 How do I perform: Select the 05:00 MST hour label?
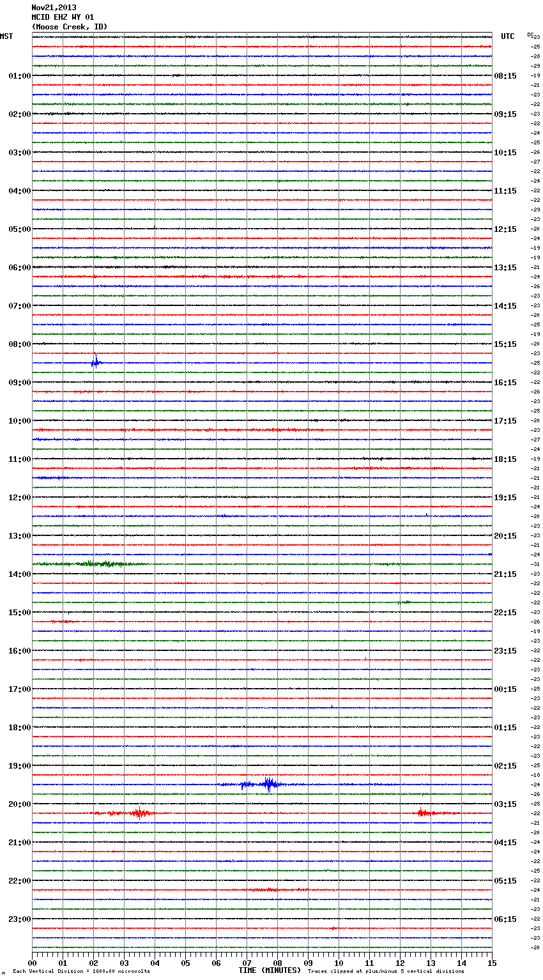coord(19,229)
